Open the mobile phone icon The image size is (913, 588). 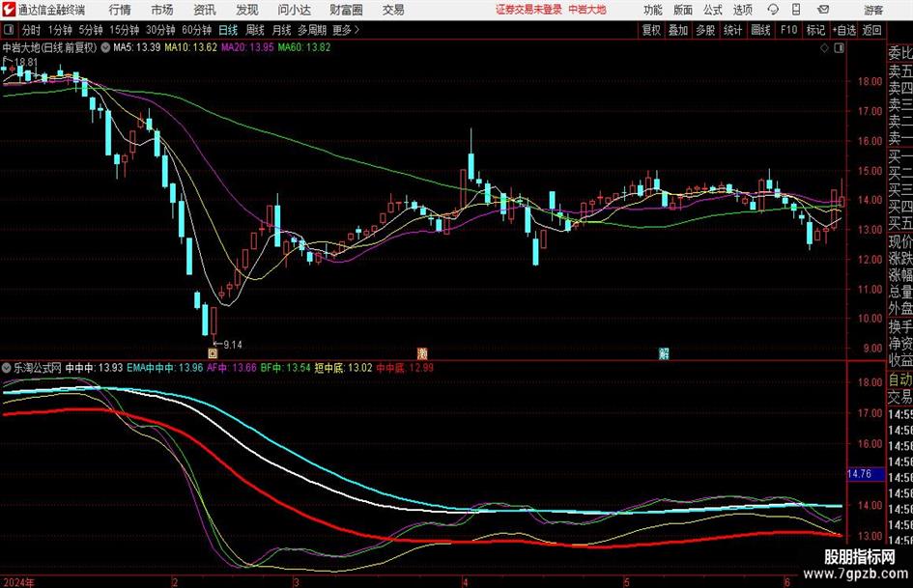(796, 10)
